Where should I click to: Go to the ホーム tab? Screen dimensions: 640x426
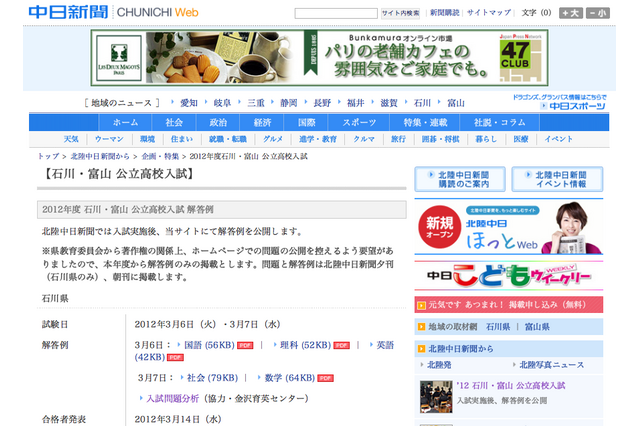125,122
